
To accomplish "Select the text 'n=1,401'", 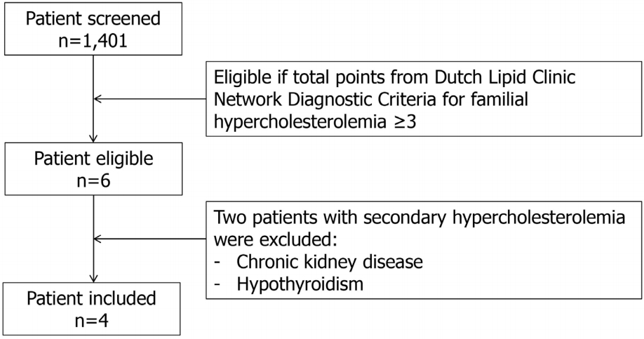I will click(93, 40).
